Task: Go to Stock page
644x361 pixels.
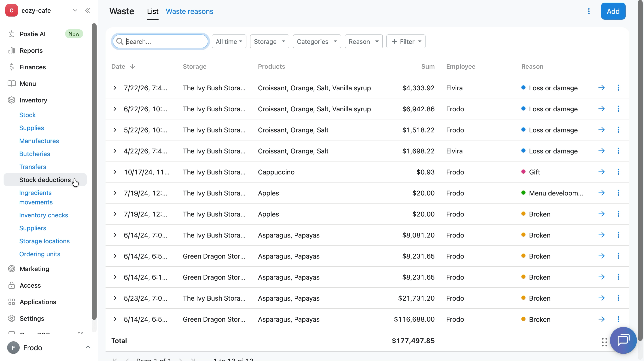Action: click(x=28, y=115)
